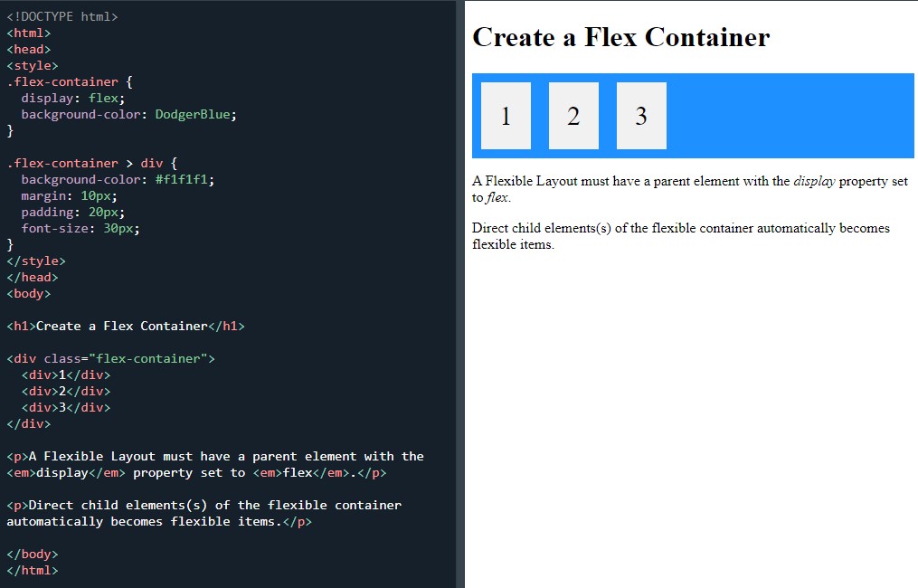Click the div containing the number 2
Viewport: 918px width, 588px height.
pyautogui.click(x=573, y=115)
